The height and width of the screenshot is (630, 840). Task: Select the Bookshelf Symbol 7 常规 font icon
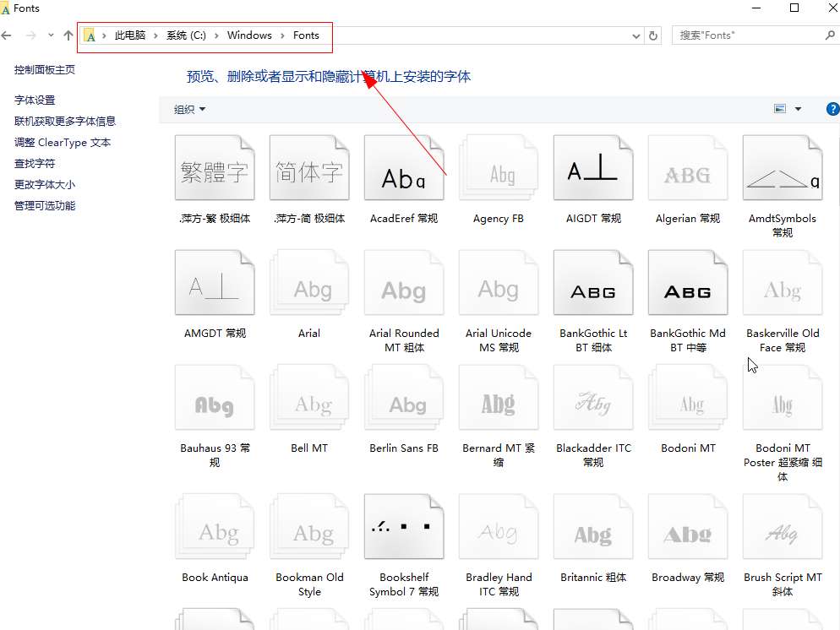404,527
